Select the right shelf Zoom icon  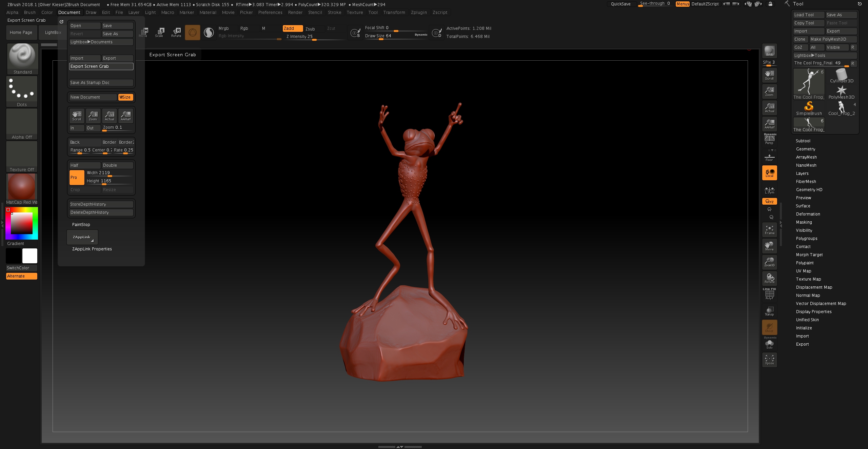coord(769,91)
